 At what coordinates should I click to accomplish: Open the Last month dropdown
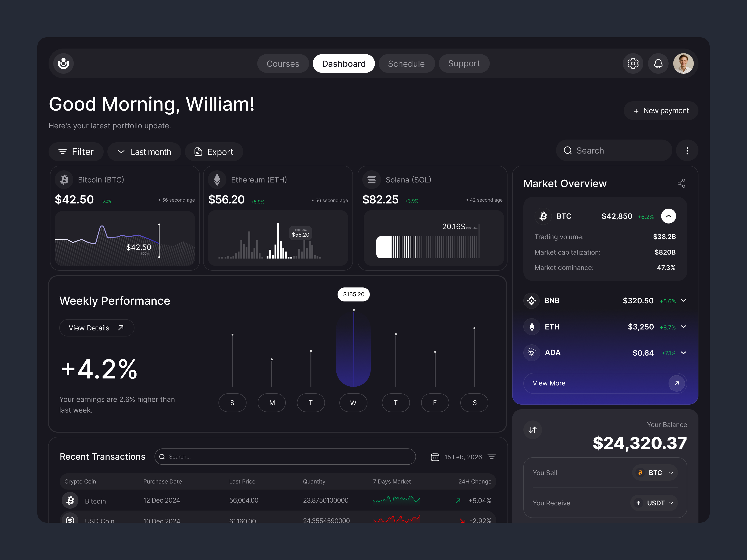(x=144, y=152)
